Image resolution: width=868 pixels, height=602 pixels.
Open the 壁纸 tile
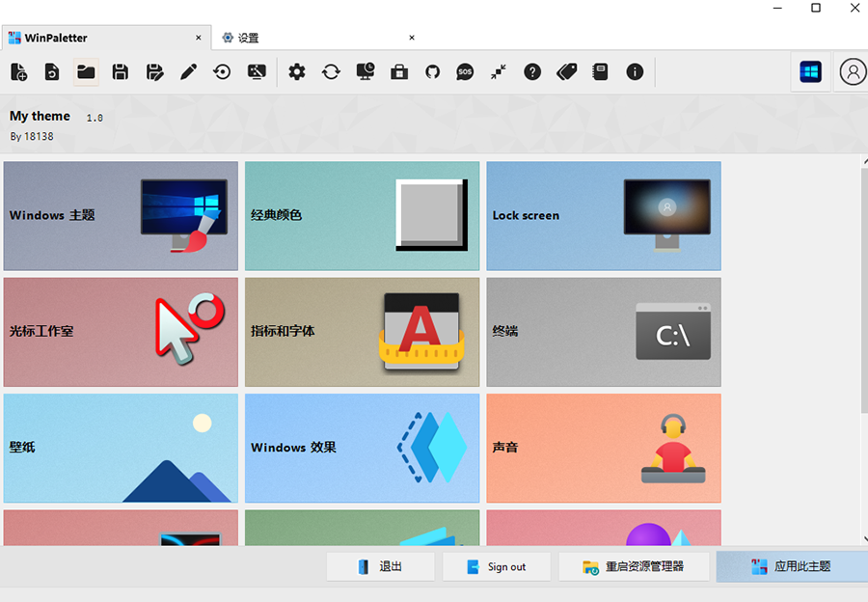coord(121,448)
